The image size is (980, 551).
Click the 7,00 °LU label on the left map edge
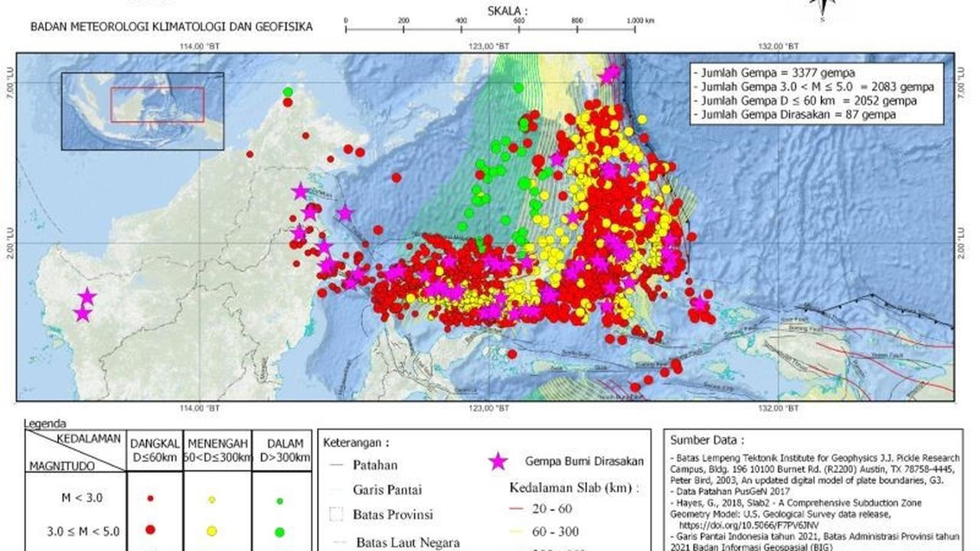[9, 84]
